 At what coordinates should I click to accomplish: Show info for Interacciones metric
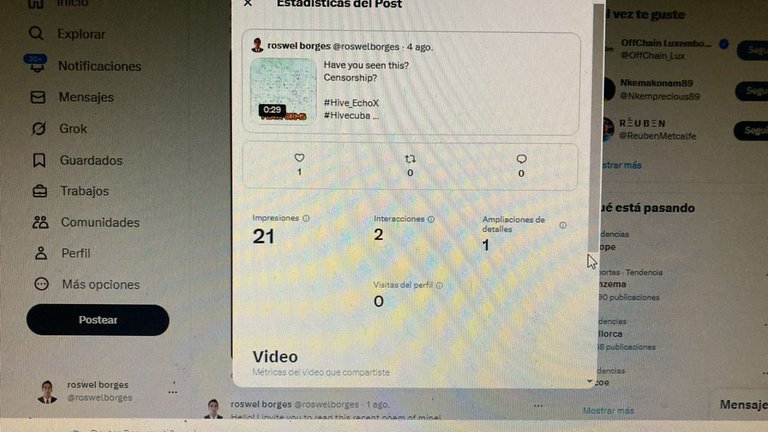pos(431,219)
